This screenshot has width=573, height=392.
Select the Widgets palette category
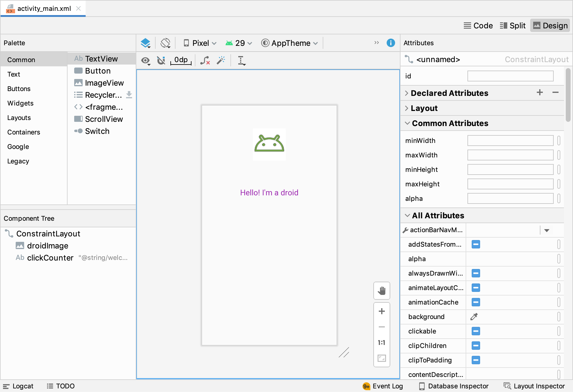click(x=34, y=103)
